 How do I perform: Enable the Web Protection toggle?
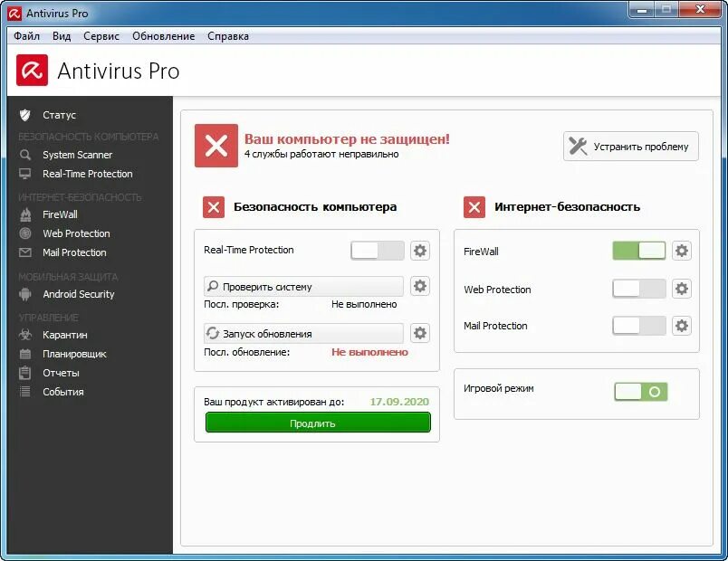pos(639,289)
